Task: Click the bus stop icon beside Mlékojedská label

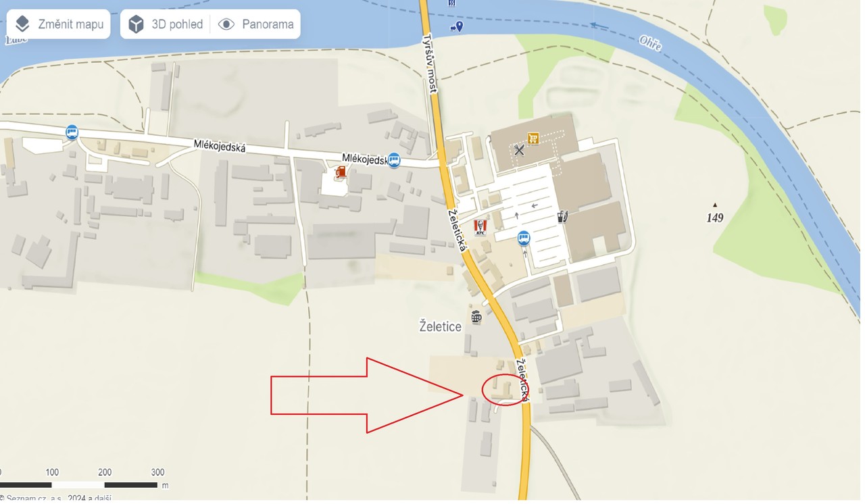Action: pyautogui.click(x=394, y=160)
